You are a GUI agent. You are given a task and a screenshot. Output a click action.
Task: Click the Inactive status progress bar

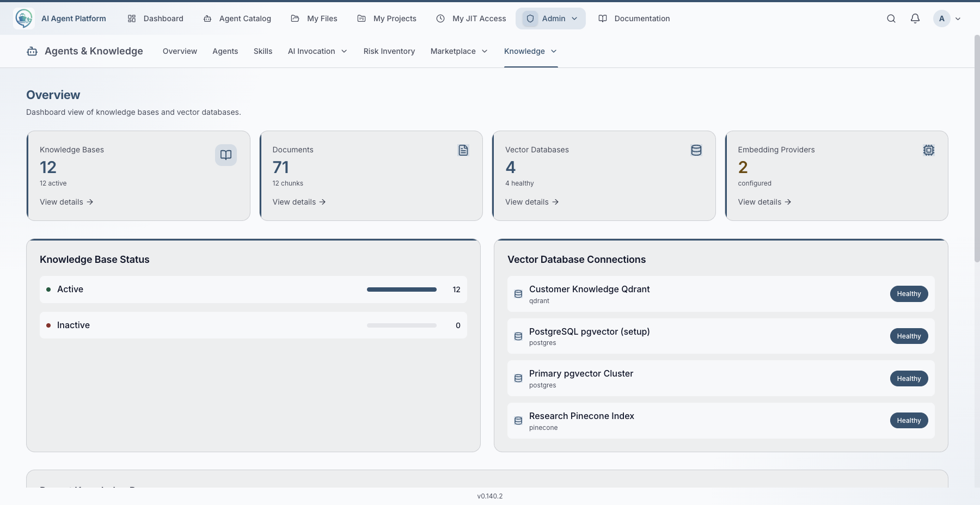402,325
